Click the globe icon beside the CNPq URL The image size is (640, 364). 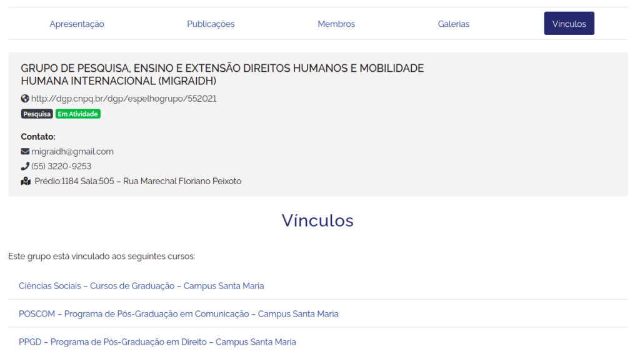pos(25,99)
